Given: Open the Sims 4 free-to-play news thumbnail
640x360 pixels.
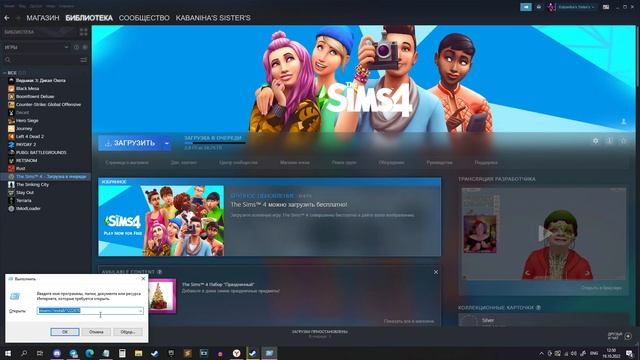Looking at the screenshot, I should coord(161,221).
